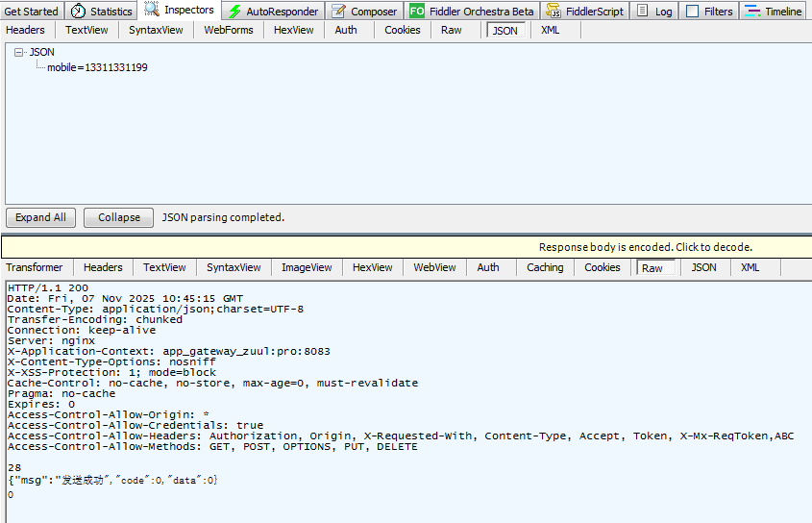Open the response TextView tab
This screenshot has width=812, height=523.
164,267
